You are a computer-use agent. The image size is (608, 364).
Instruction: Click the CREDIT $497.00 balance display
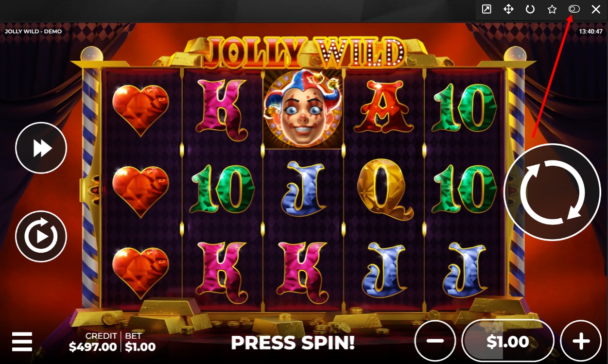tap(93, 342)
